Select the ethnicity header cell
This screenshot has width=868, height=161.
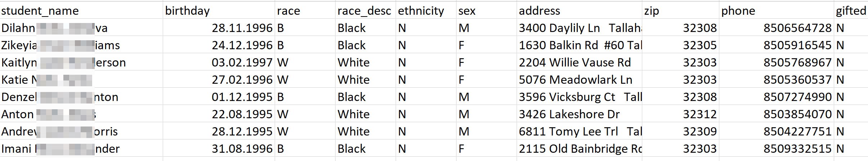421,11
